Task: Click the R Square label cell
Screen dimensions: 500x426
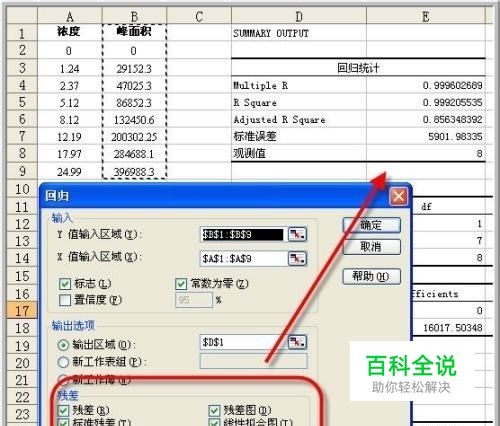Action: pyautogui.click(x=299, y=102)
